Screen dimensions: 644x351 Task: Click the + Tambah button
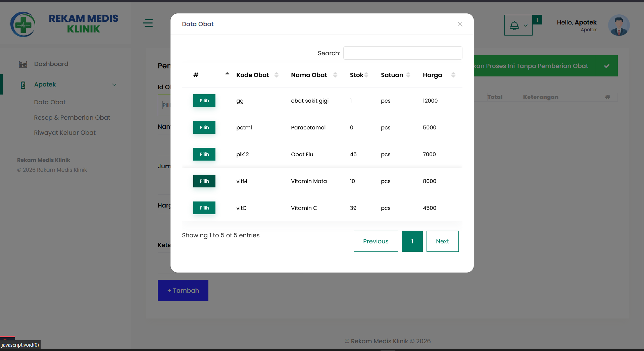(183, 291)
